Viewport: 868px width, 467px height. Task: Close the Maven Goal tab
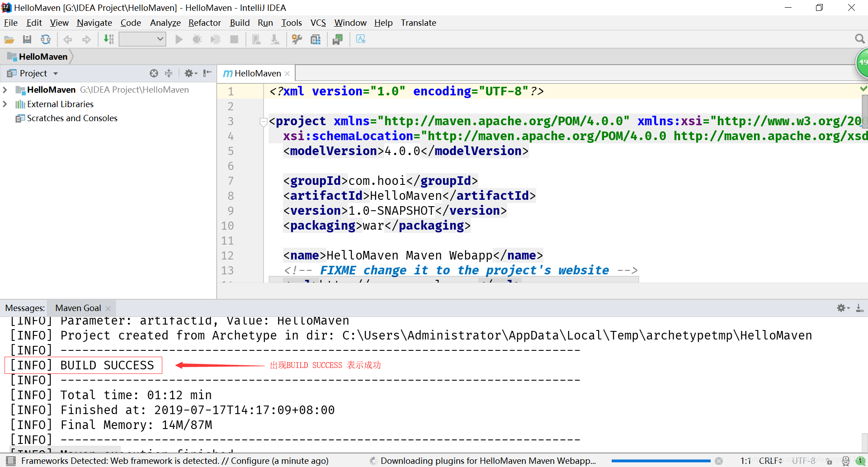pos(108,308)
